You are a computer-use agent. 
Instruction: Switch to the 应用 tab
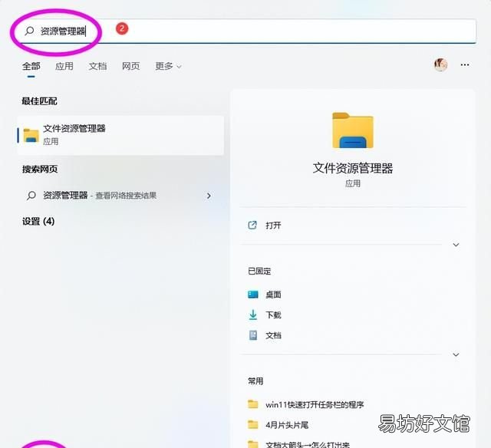64,67
